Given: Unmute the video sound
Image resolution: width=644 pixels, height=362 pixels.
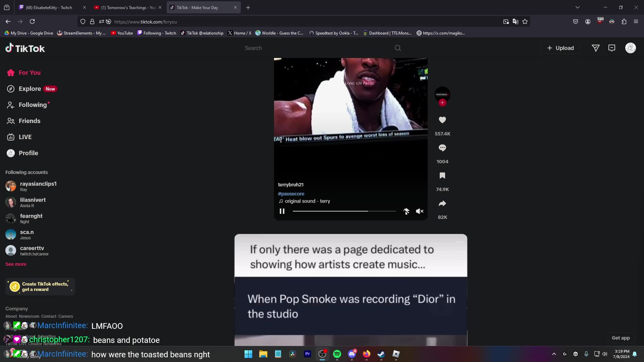Looking at the screenshot, I should point(420,211).
